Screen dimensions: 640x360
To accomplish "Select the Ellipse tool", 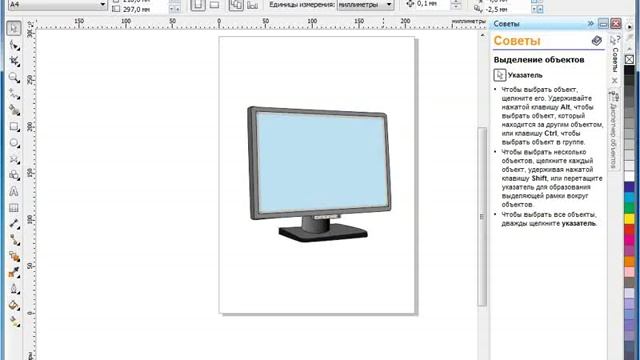I will coord(14,143).
